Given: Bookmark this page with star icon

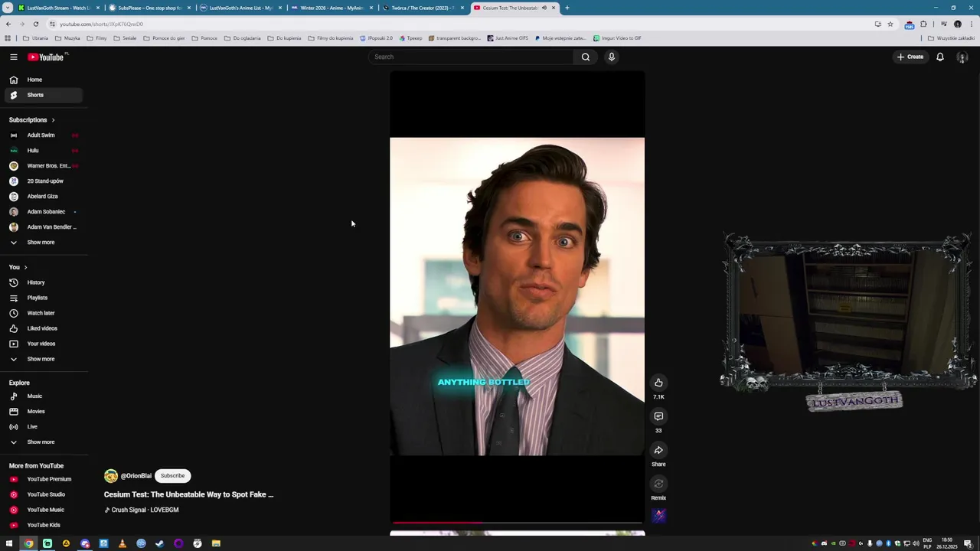Looking at the screenshot, I should pos(890,24).
